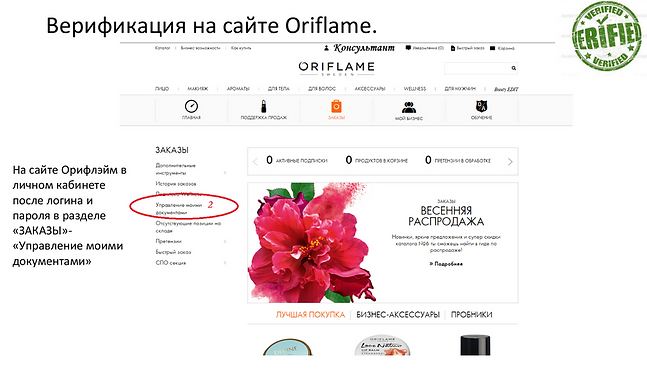This screenshot has width=647, height=370.
Task: Click the left arrow of stats carousel
Action: [255, 161]
